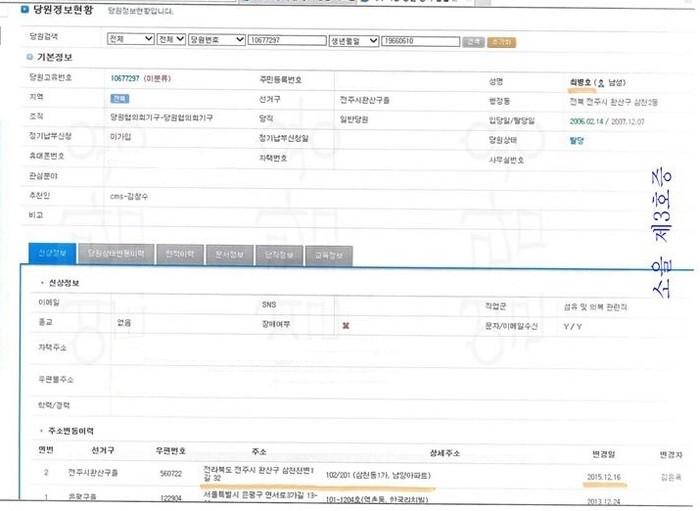Open the second 전체 dropdown in 당원검색
This screenshot has width=700, height=511.
coord(169,41)
